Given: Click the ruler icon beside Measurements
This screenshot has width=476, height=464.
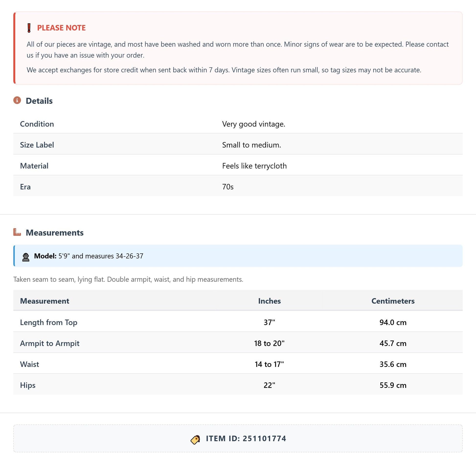Looking at the screenshot, I should point(17,232).
